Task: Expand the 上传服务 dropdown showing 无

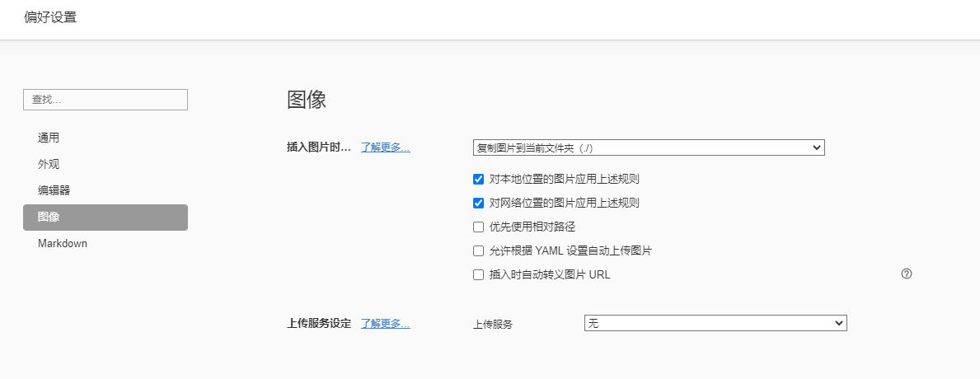Action: coord(715,324)
